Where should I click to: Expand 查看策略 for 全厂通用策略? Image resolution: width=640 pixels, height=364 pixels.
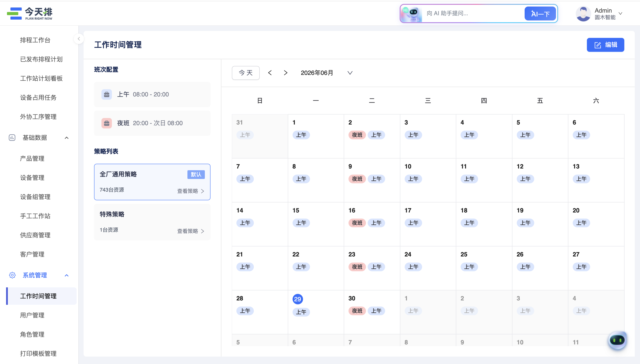click(191, 191)
